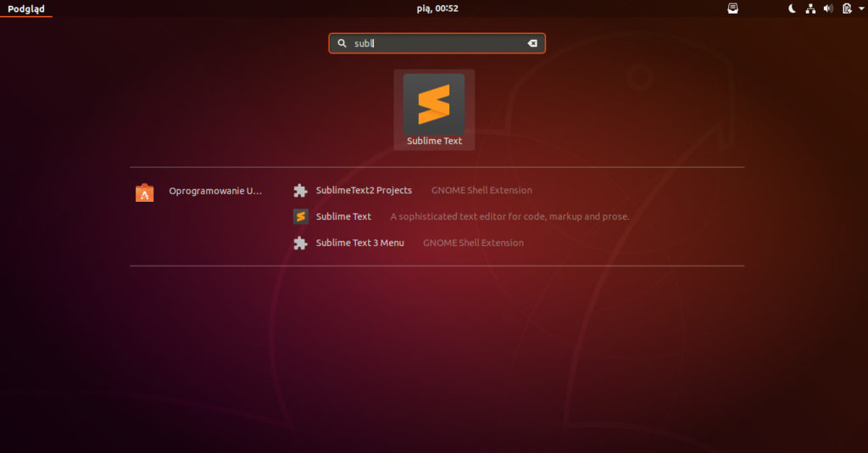Screen dimensions: 868x453
Task: Click the Sublime Text label under big icon
Action: point(435,141)
